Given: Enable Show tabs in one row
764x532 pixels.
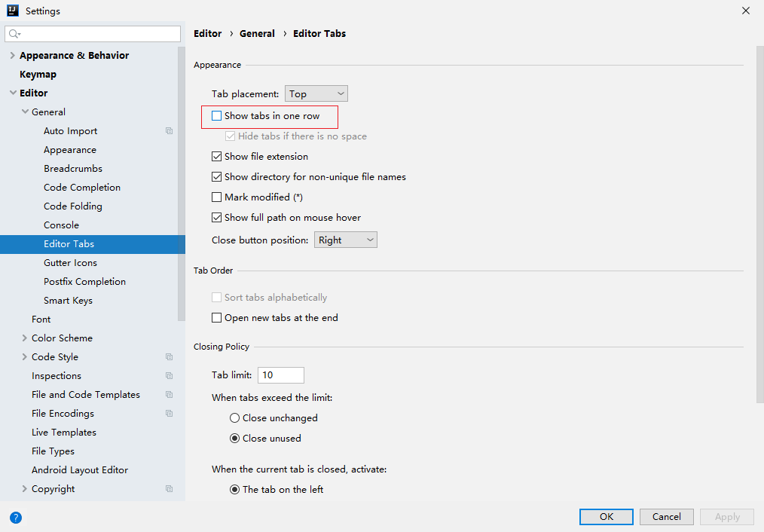Looking at the screenshot, I should click(x=216, y=115).
